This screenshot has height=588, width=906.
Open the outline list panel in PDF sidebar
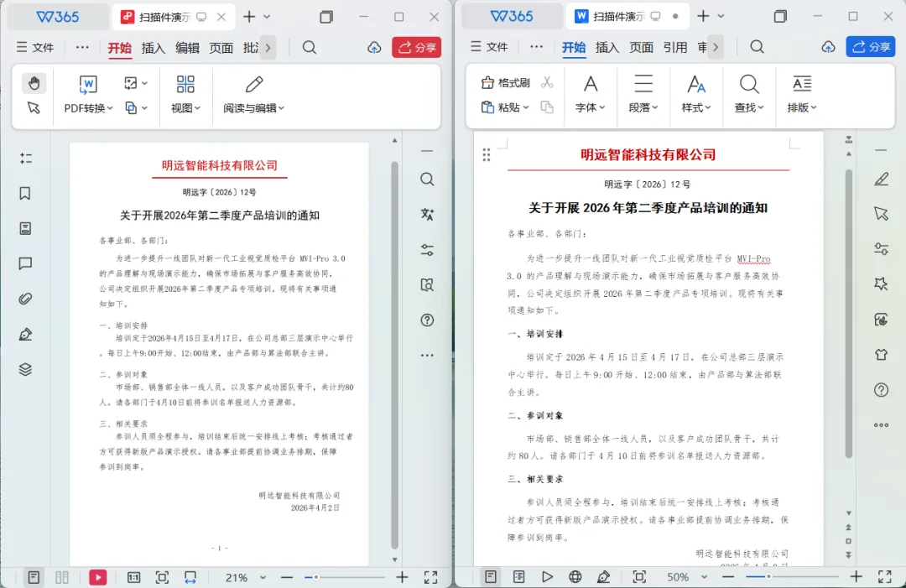click(25, 159)
